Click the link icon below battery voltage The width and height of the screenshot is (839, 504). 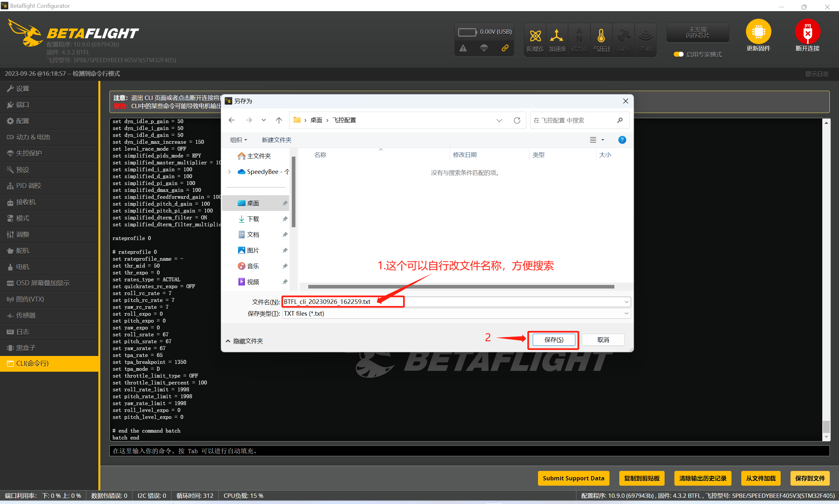click(505, 48)
